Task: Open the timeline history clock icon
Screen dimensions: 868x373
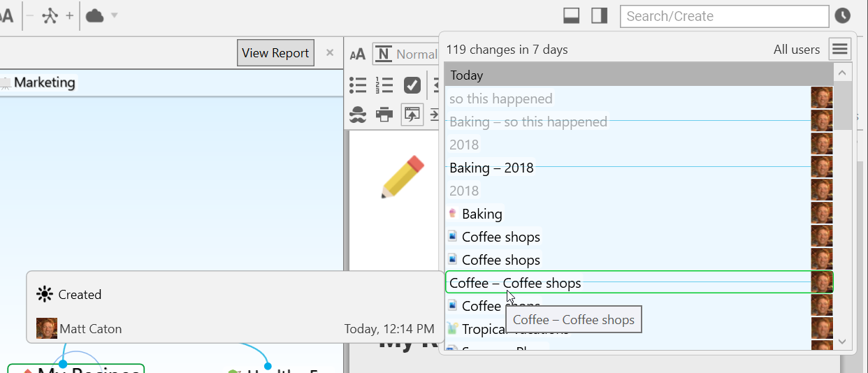Action: (x=842, y=16)
